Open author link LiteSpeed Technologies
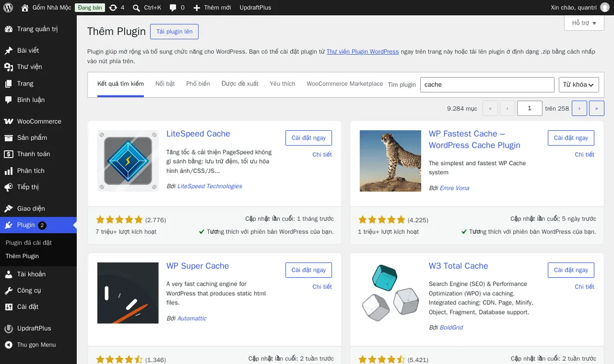 click(210, 186)
